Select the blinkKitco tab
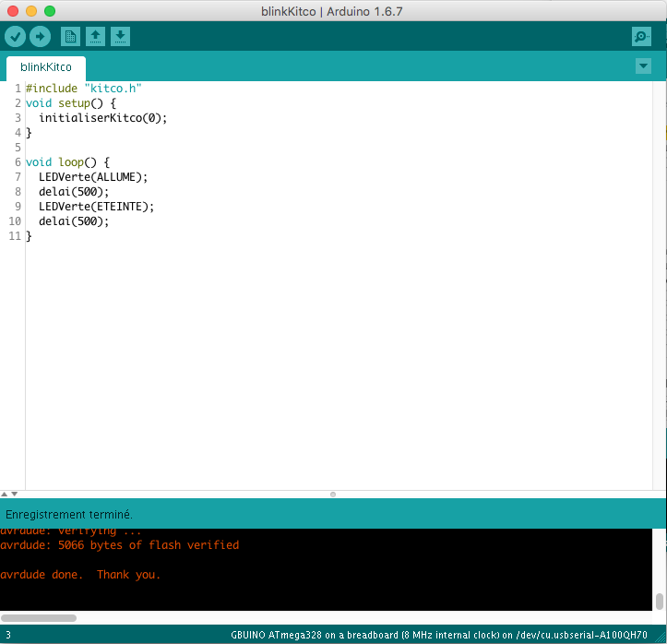The width and height of the screenshot is (667, 644). pyautogui.click(x=46, y=67)
